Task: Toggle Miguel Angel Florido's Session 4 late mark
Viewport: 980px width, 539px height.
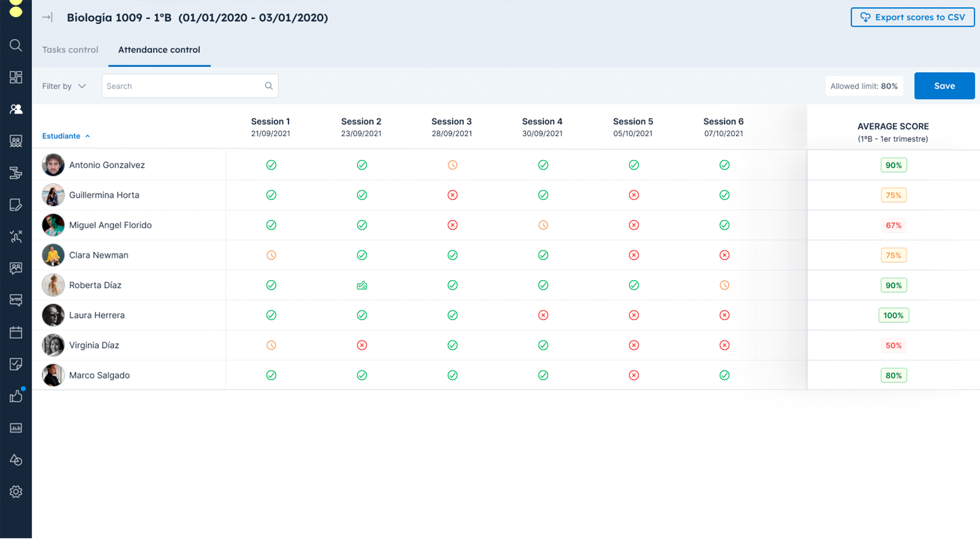Action: tap(543, 225)
